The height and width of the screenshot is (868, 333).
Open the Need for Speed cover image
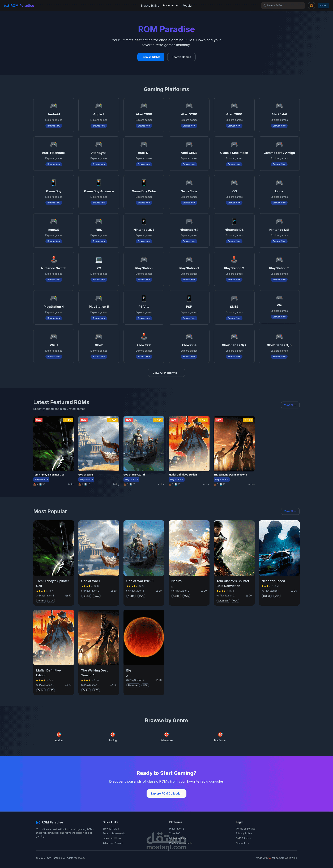pos(279,548)
